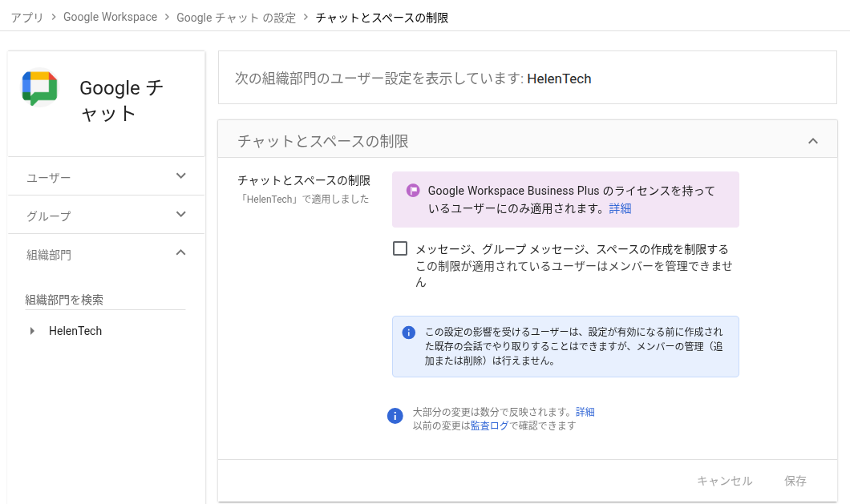Collapse the チャットとスペースの制限 panel
The height and width of the screenshot is (504, 850).
click(812, 141)
